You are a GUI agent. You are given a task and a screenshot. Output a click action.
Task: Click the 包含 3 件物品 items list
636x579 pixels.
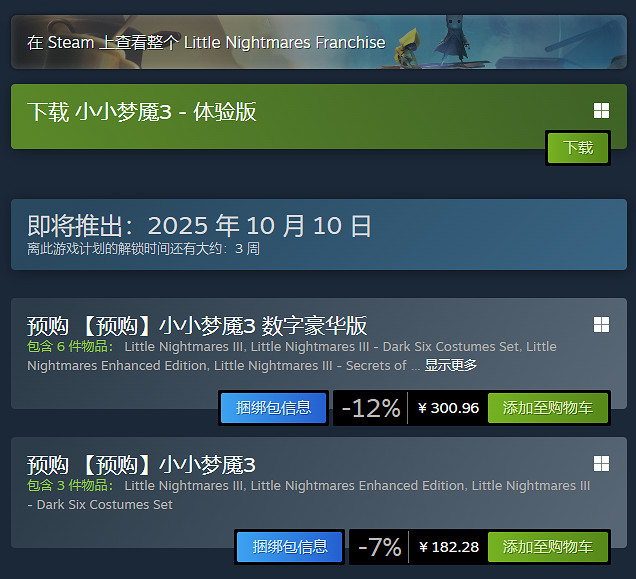pos(309,495)
